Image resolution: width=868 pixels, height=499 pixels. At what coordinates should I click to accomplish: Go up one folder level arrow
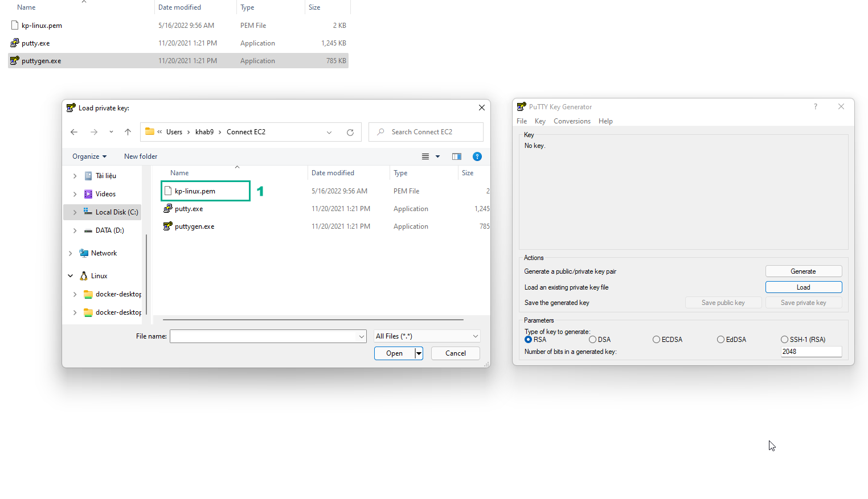128,132
